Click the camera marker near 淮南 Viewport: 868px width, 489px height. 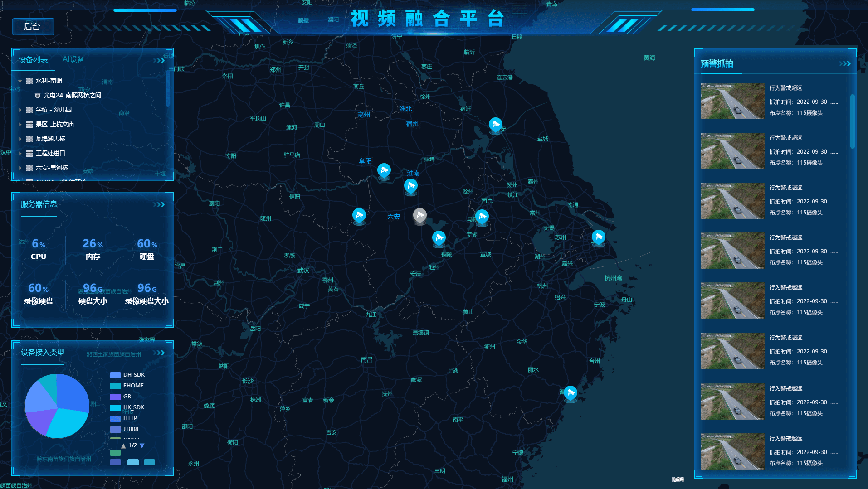pos(410,186)
